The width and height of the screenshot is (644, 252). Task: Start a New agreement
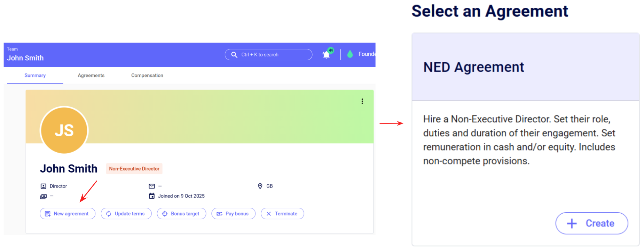click(68, 214)
